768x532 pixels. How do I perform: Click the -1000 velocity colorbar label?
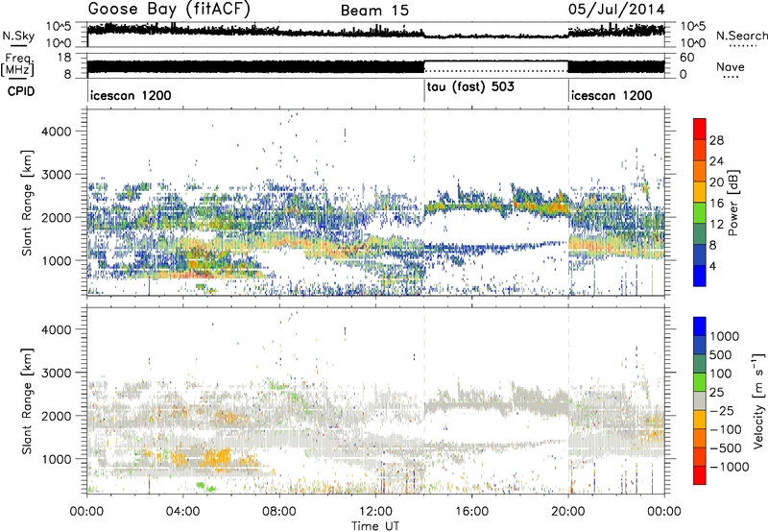[x=730, y=467]
